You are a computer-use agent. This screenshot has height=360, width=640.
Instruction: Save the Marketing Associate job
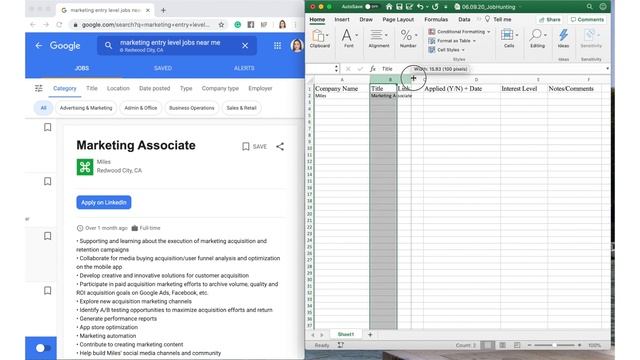254,147
